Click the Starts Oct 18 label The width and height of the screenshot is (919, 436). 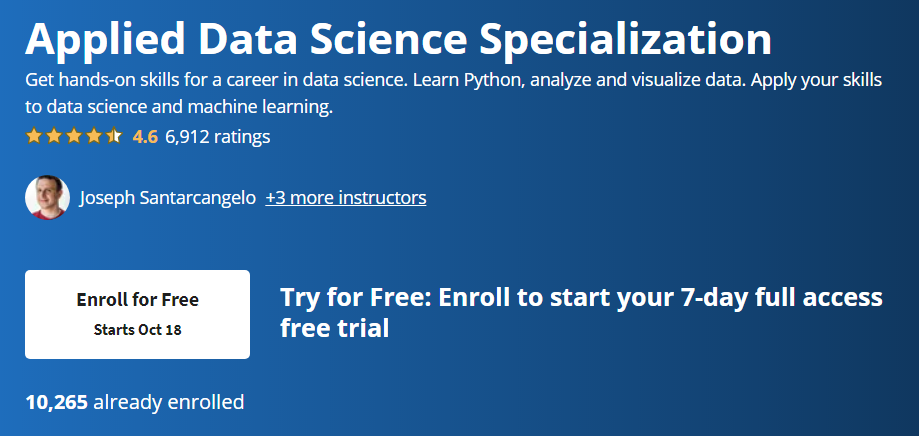pyautogui.click(x=137, y=330)
